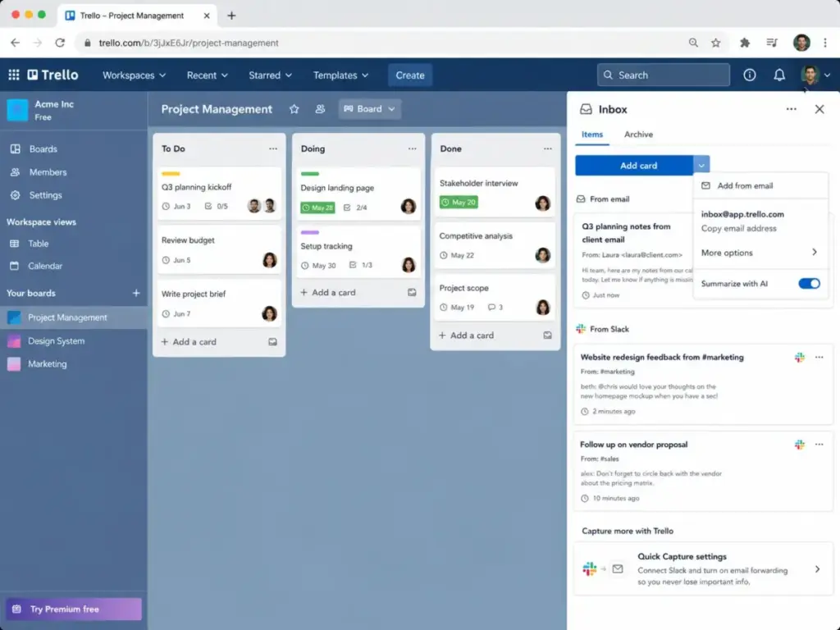Click the browser zoom magnifier icon

pos(693,43)
